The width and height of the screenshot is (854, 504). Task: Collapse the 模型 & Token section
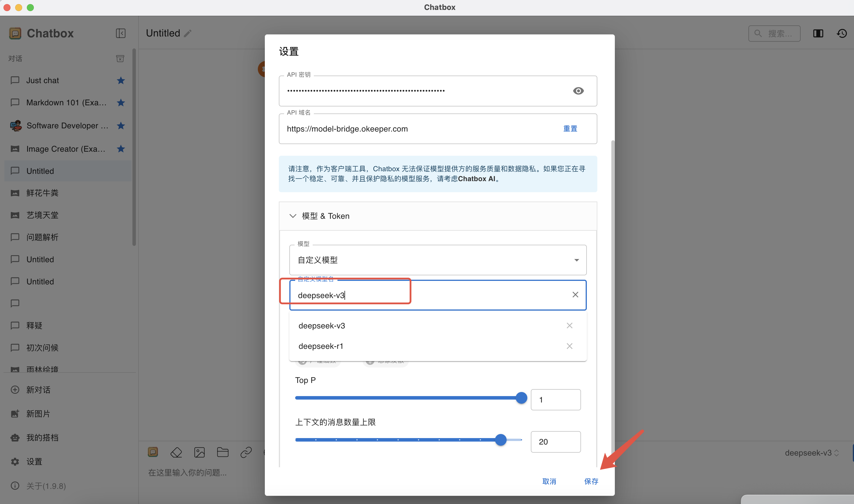(293, 216)
